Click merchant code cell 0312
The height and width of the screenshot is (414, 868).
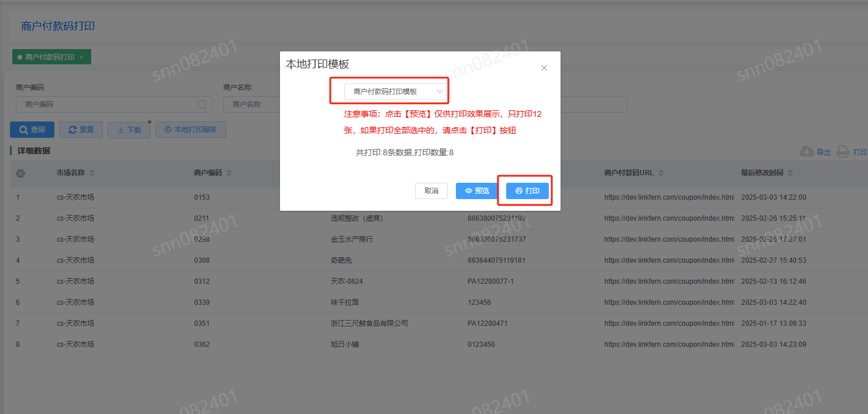point(202,281)
